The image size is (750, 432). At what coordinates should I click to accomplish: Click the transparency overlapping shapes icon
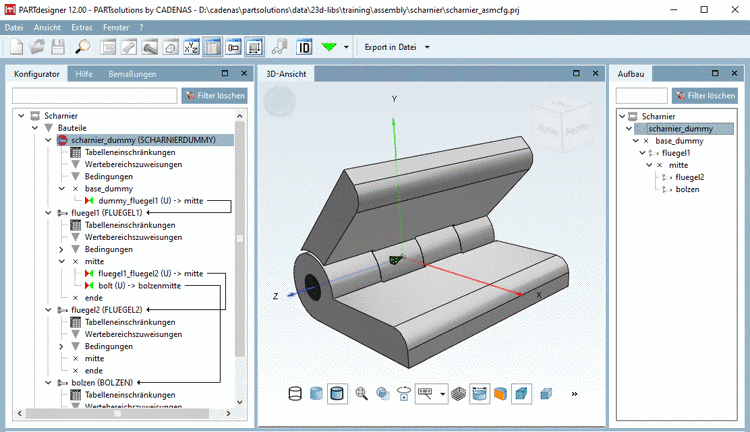(x=383, y=394)
